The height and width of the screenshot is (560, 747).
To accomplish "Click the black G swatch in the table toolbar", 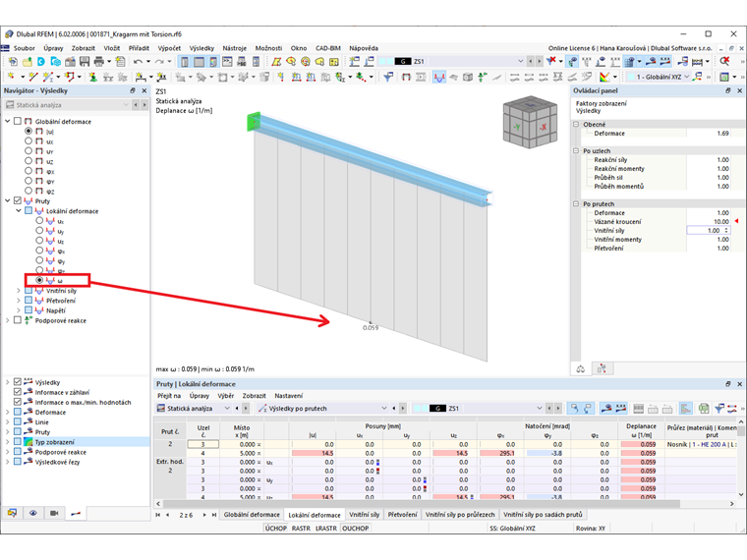I will tap(437, 408).
